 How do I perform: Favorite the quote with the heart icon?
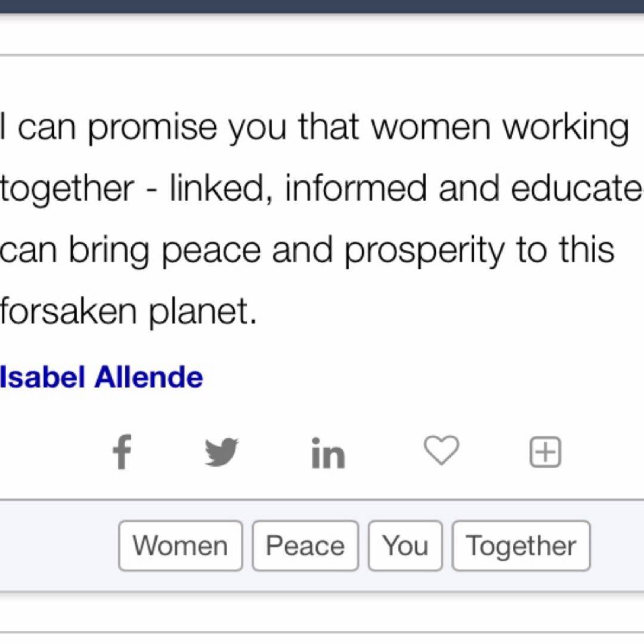(x=441, y=450)
